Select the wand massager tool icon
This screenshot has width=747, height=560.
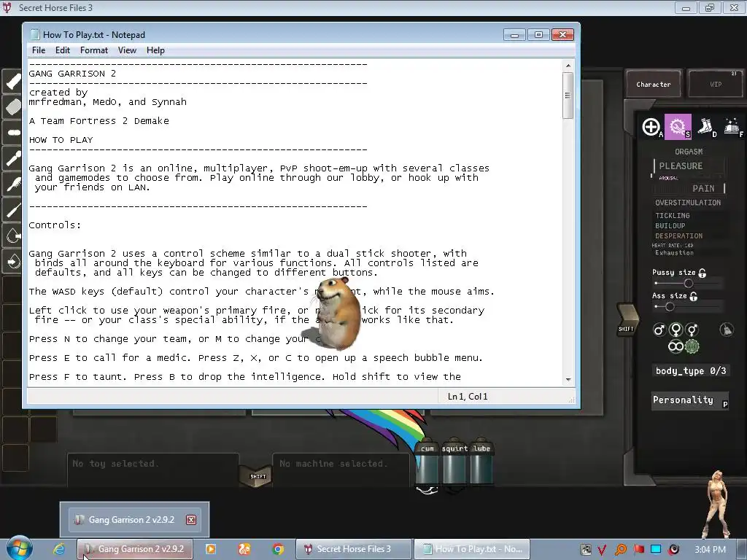[13, 158]
